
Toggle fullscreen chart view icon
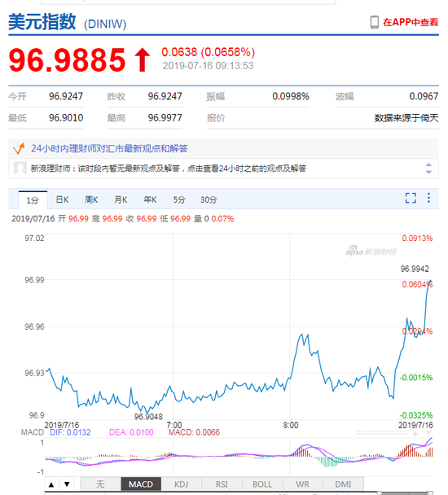[411, 199]
